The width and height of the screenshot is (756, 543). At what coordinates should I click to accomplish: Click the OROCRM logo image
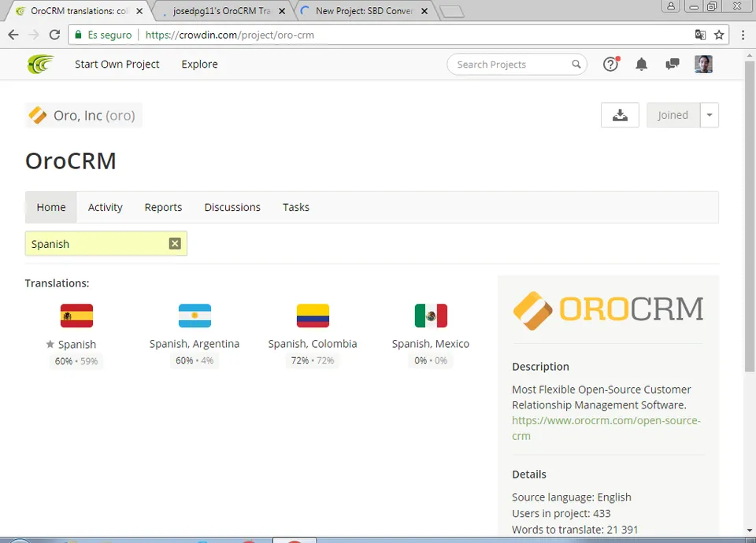[608, 310]
